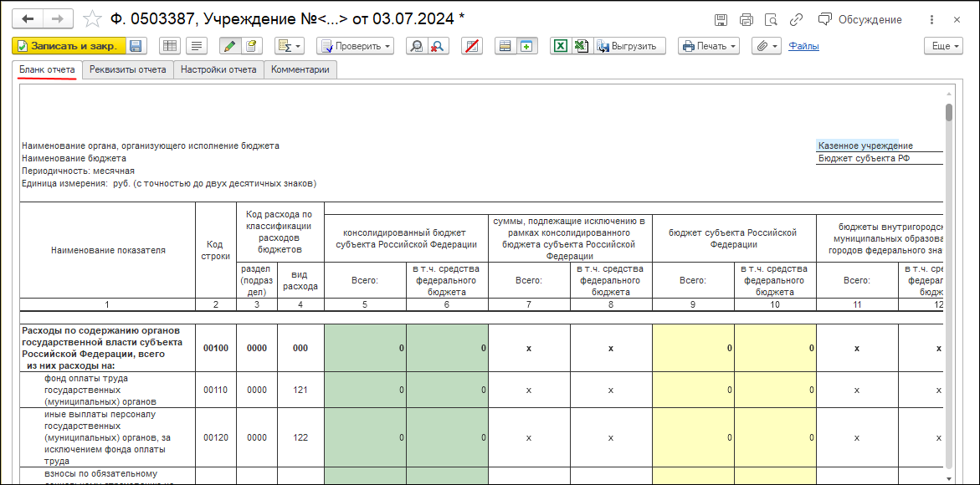The width and height of the screenshot is (980, 485).
Task: Switch to Реквизиты отчета tab
Action: (128, 69)
